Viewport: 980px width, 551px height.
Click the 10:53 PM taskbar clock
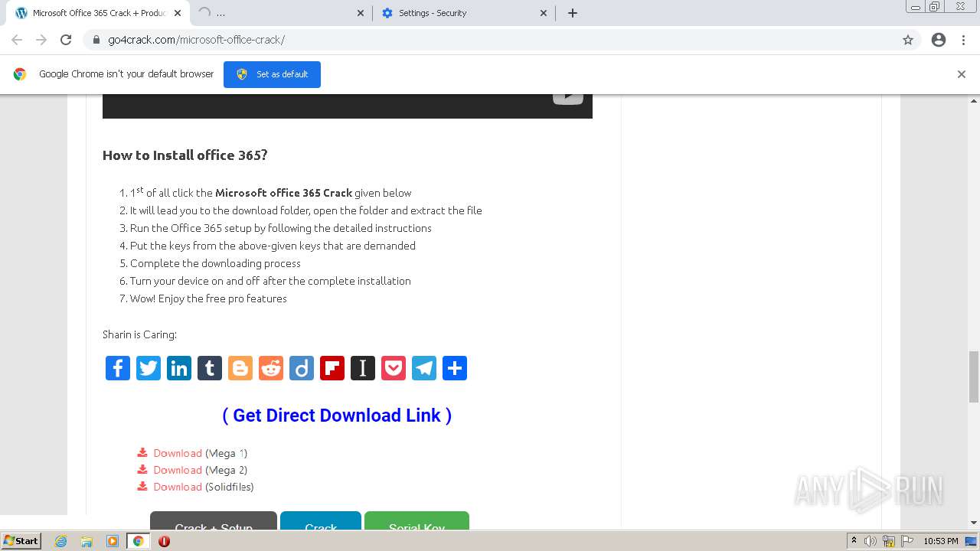click(x=941, y=541)
